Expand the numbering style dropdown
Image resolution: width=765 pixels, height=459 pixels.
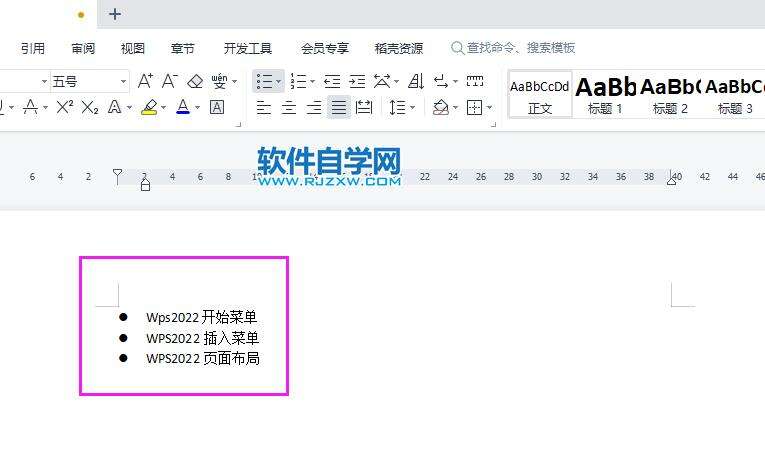(x=312, y=81)
